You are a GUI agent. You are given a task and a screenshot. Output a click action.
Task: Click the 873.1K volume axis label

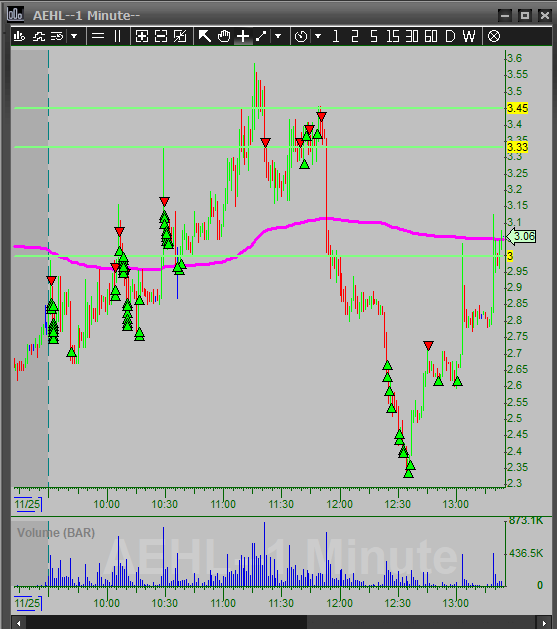point(526,521)
